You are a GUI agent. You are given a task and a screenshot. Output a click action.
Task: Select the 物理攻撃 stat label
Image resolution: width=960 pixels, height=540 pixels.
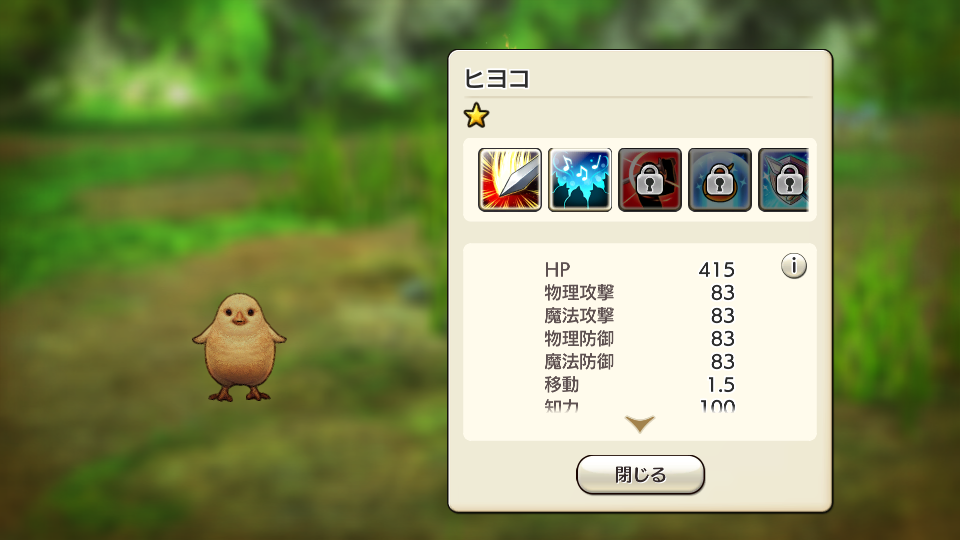[x=579, y=293]
